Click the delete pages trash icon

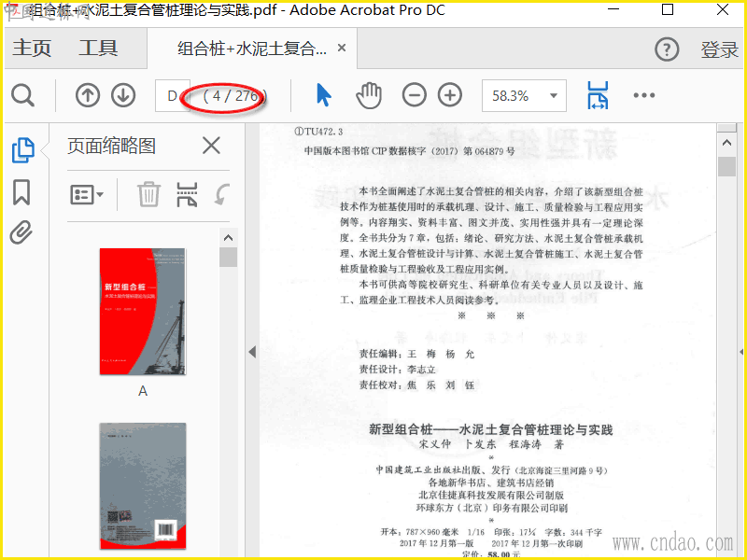pos(148,194)
